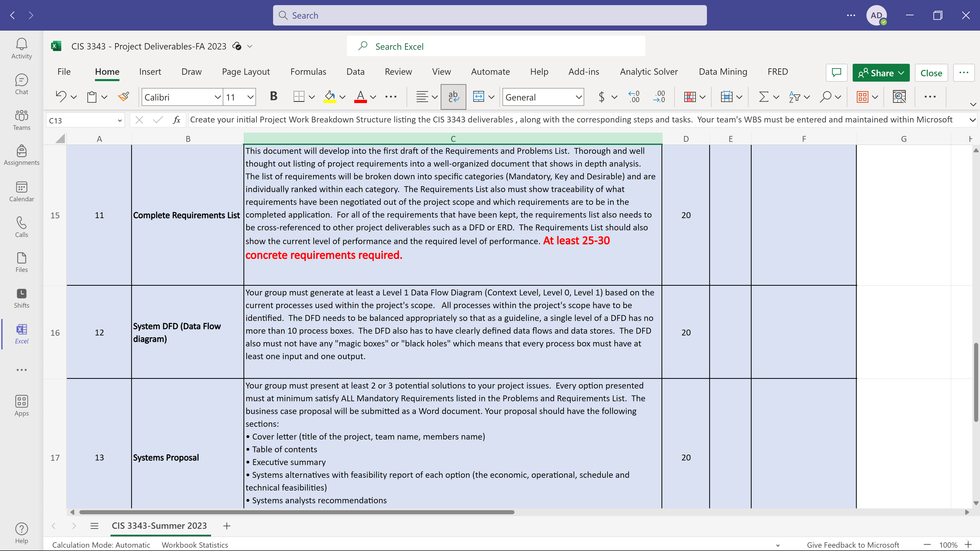980x551 pixels.
Task: Expand the formula bar chevron
Action: (972, 120)
